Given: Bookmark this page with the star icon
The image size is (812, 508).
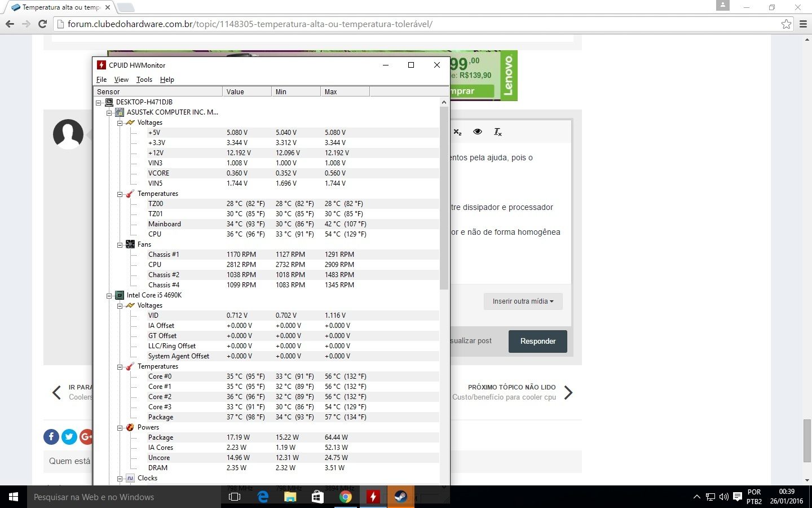Looking at the screenshot, I should (786, 24).
